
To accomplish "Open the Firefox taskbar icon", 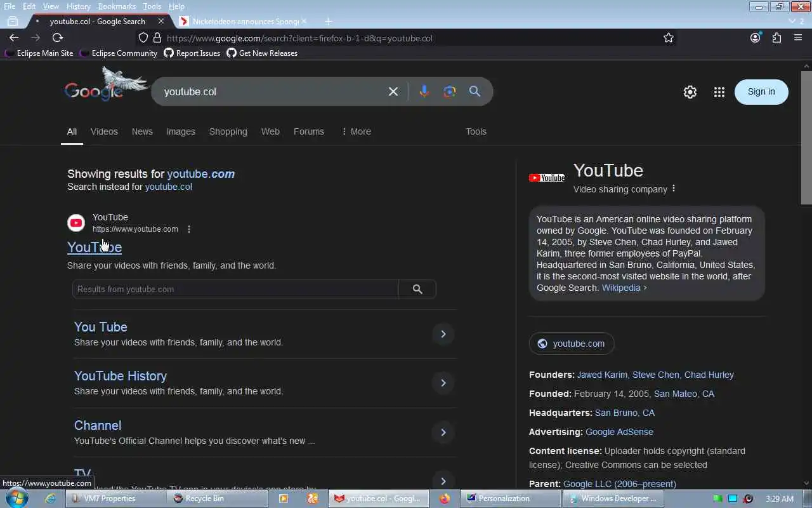I will tap(444, 498).
